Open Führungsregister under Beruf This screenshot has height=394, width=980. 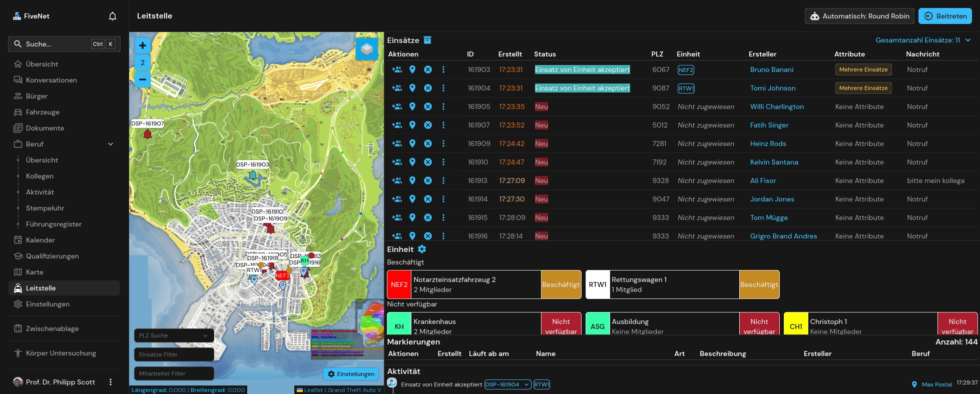point(54,224)
